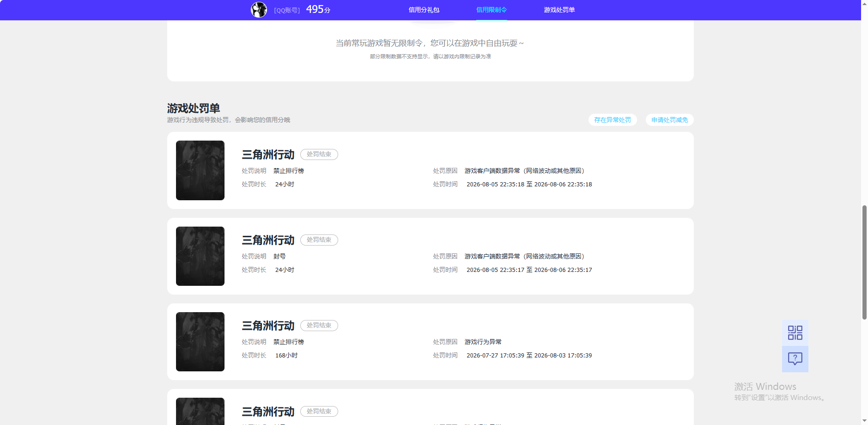Click thumbnail of the 封号 penalty card
Screen dimensions: 868x425
200,256
